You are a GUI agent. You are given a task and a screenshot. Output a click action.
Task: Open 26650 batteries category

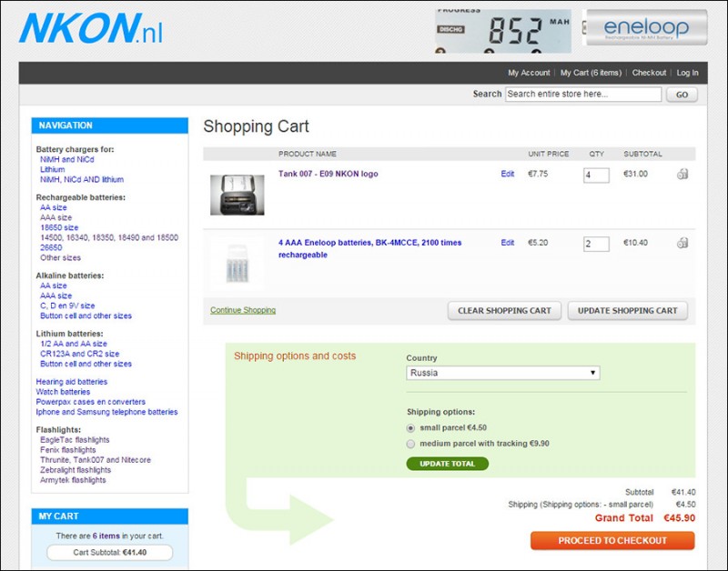pos(51,247)
